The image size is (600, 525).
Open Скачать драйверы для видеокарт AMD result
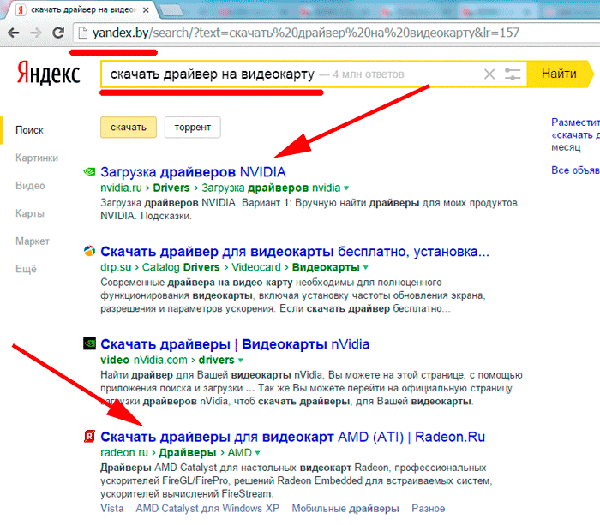293,437
